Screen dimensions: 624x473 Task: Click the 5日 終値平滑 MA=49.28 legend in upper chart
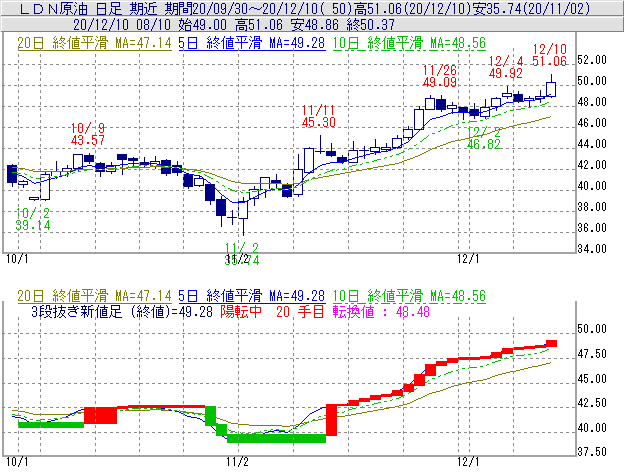point(252,43)
